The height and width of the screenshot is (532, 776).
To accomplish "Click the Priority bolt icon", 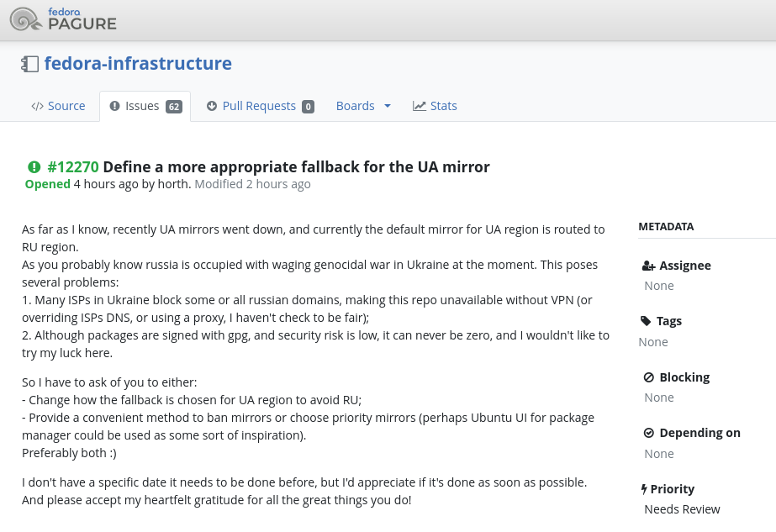I will [x=645, y=489].
